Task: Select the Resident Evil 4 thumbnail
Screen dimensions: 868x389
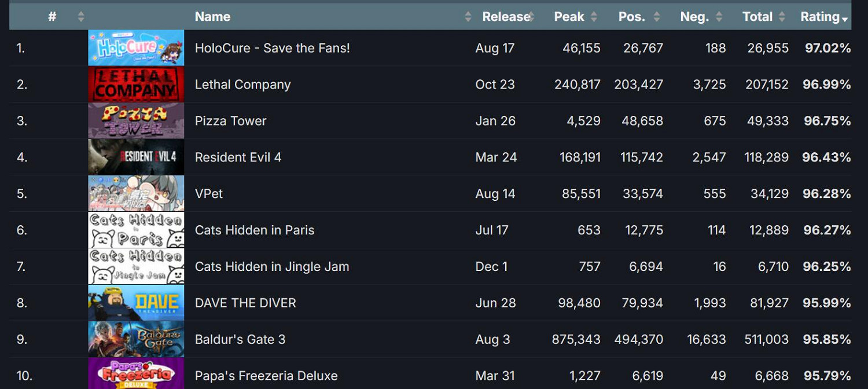Action: pos(136,157)
